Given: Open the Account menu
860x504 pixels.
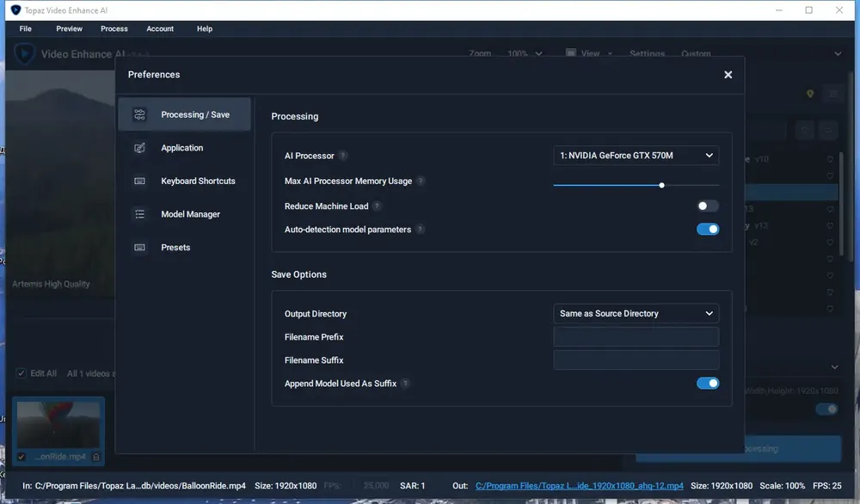Looking at the screenshot, I should (x=160, y=28).
